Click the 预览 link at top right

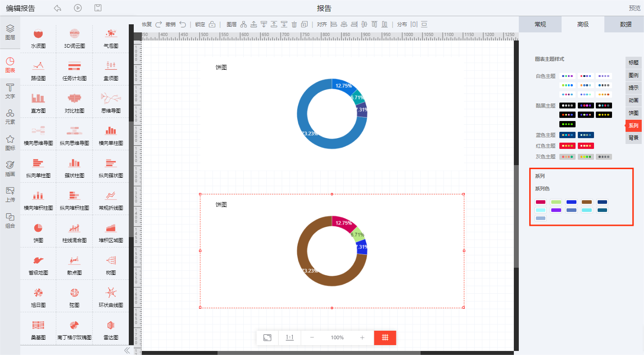(635, 8)
